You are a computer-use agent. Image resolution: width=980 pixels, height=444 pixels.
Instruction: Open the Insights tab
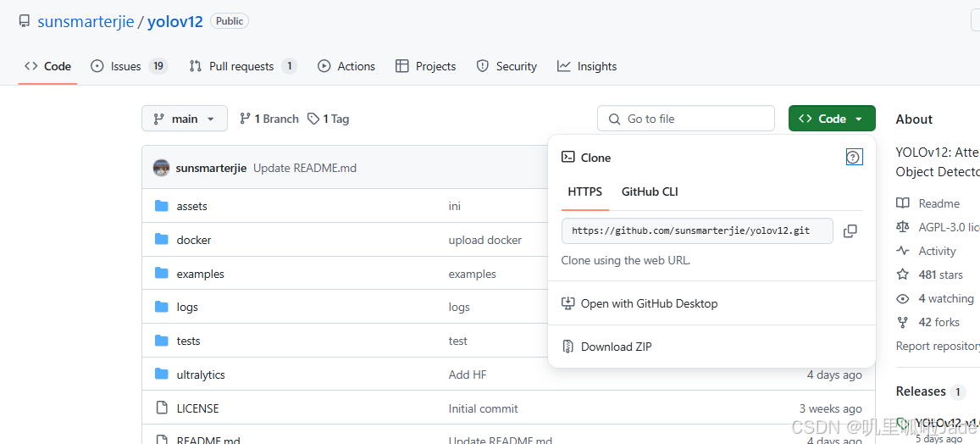(x=587, y=66)
